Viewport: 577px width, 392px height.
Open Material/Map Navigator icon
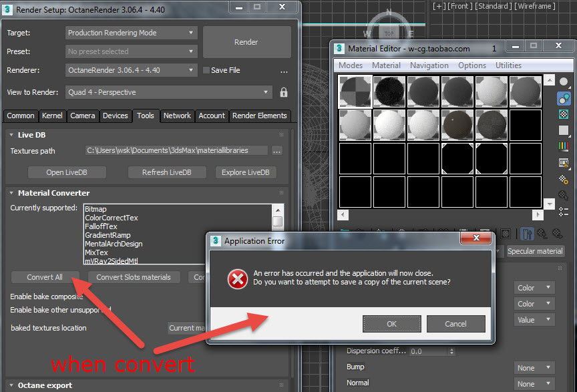click(x=564, y=211)
